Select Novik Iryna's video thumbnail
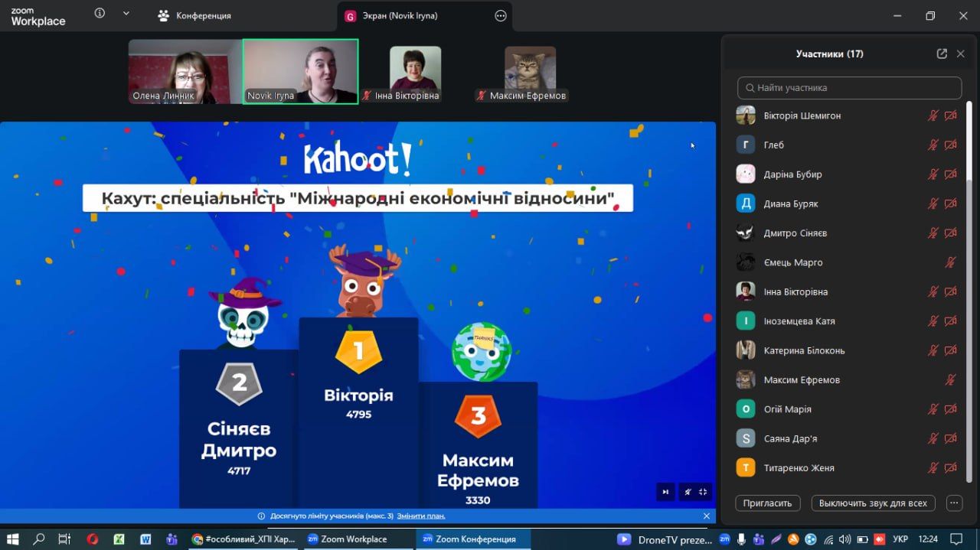The height and width of the screenshot is (550, 980). (x=300, y=71)
